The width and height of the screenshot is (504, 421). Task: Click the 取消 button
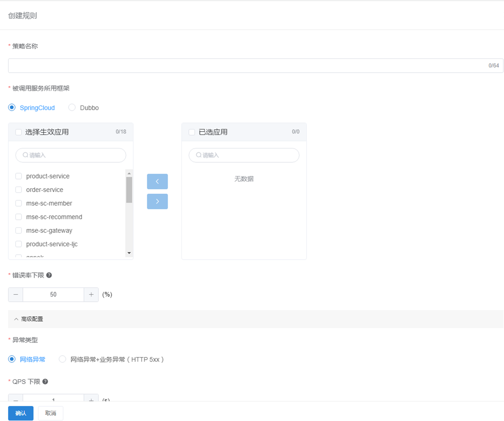coord(51,413)
